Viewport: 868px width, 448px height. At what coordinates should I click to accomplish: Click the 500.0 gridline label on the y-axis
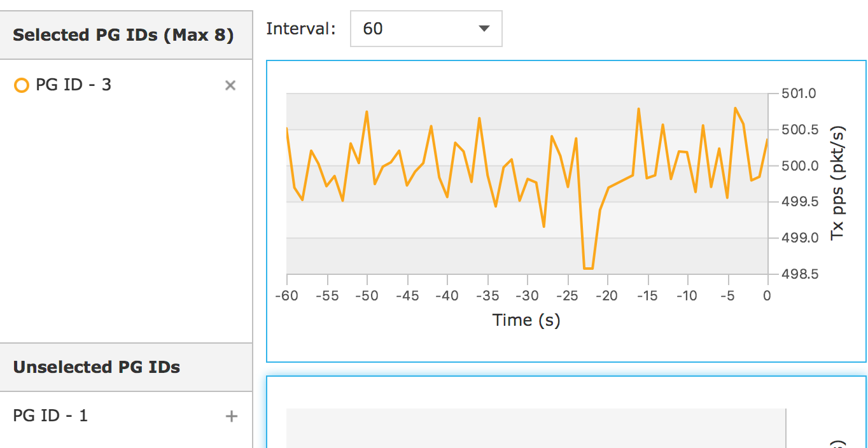pos(799,165)
